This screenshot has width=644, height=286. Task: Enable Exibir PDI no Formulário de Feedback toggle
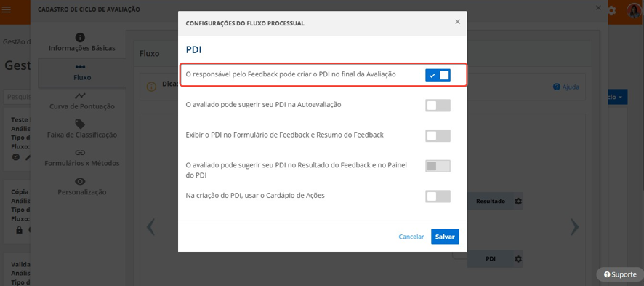coord(438,135)
